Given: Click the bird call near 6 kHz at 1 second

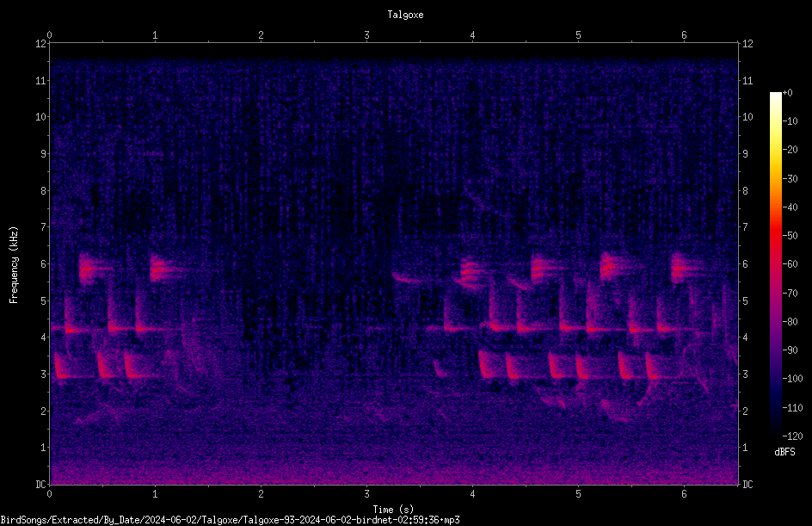Looking at the screenshot, I should [x=162, y=269].
